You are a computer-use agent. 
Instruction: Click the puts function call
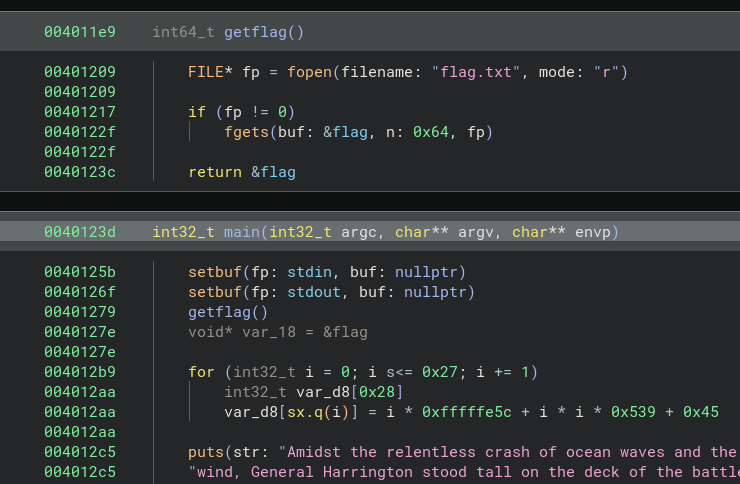click(x=206, y=452)
